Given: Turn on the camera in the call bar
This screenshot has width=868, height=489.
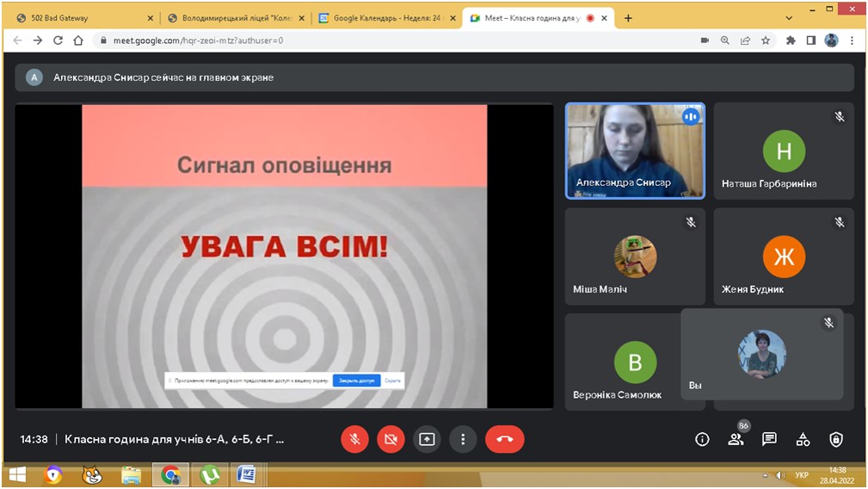Looking at the screenshot, I should click(x=391, y=439).
